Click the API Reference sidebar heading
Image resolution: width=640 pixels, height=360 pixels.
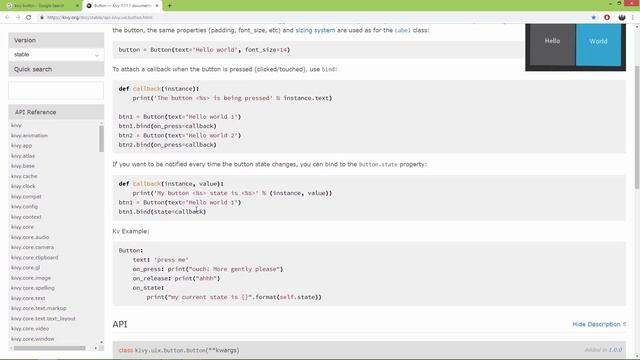click(36, 112)
